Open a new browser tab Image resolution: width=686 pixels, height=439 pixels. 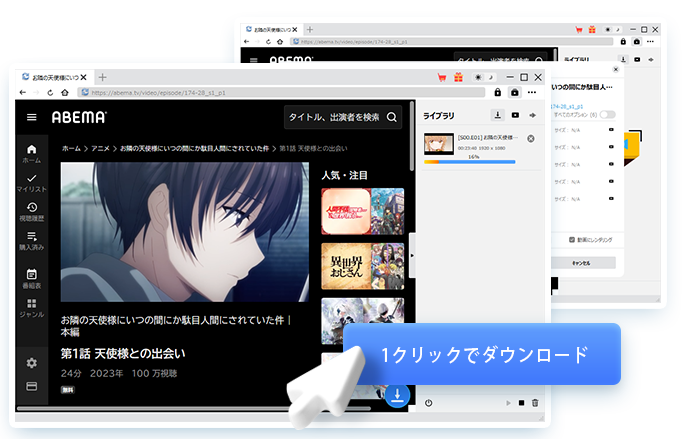click(102, 77)
